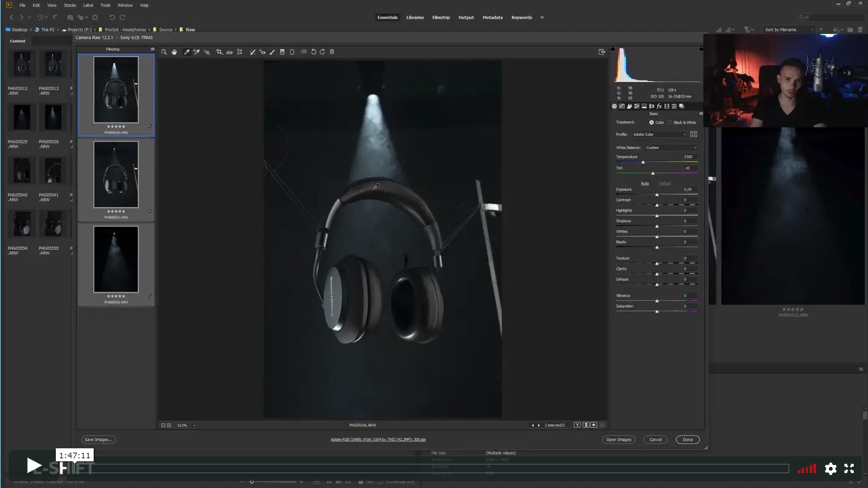Image resolution: width=868 pixels, height=488 pixels.
Task: Open the profile browser grid icon
Action: pos(694,134)
